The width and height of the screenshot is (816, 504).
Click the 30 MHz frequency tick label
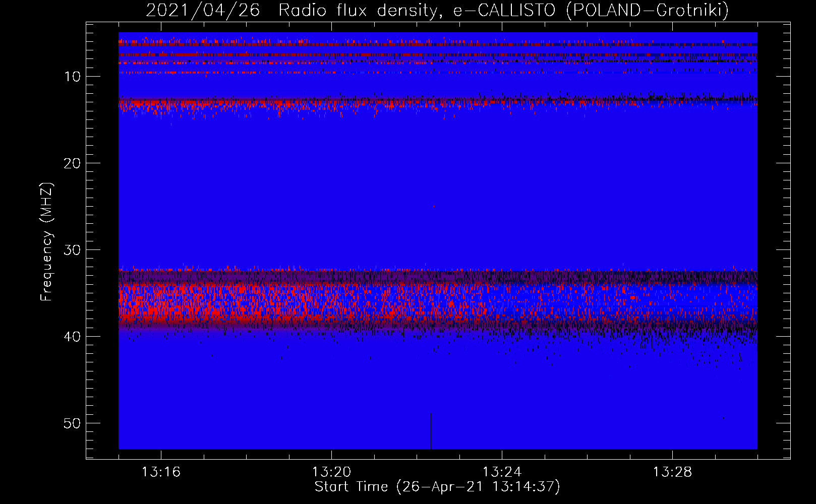pyautogui.click(x=72, y=250)
